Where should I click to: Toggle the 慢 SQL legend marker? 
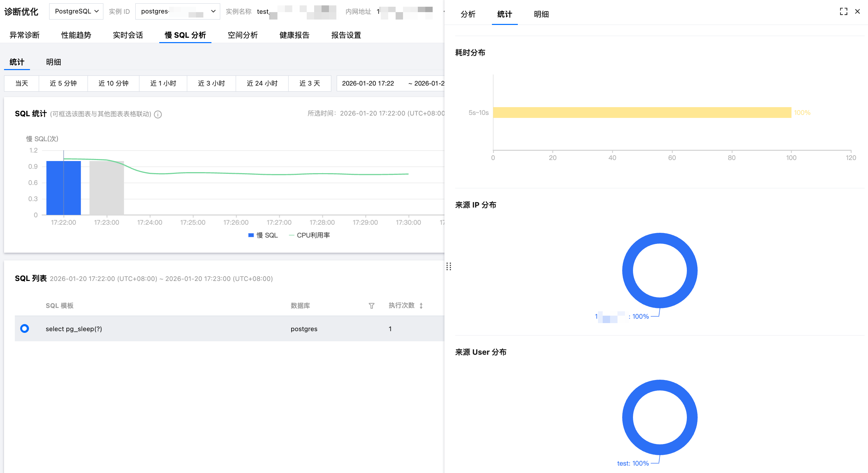coord(251,235)
